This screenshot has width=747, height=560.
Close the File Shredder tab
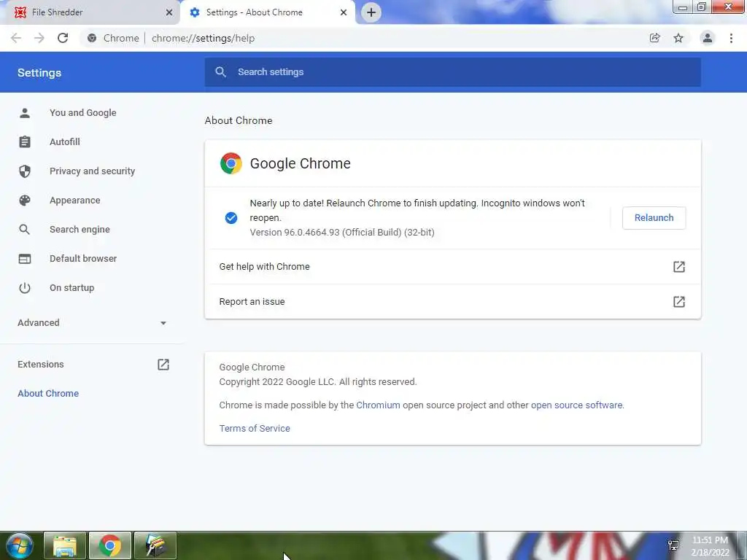pyautogui.click(x=169, y=12)
